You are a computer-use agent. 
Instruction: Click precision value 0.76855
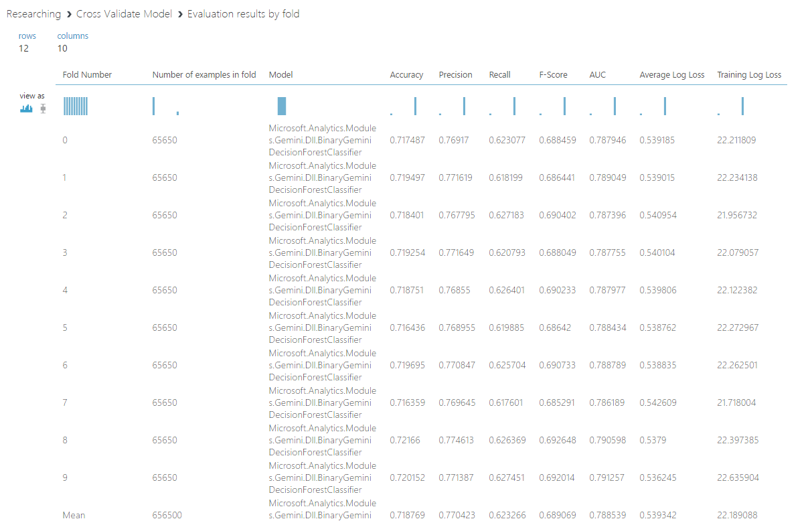[453, 290]
